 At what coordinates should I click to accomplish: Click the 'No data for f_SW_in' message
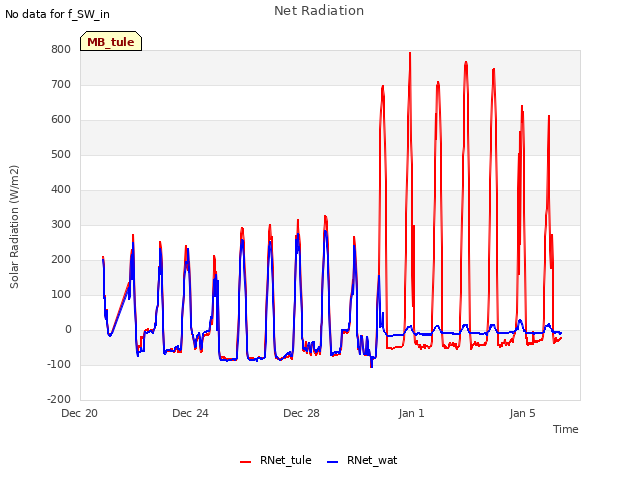pos(57,14)
